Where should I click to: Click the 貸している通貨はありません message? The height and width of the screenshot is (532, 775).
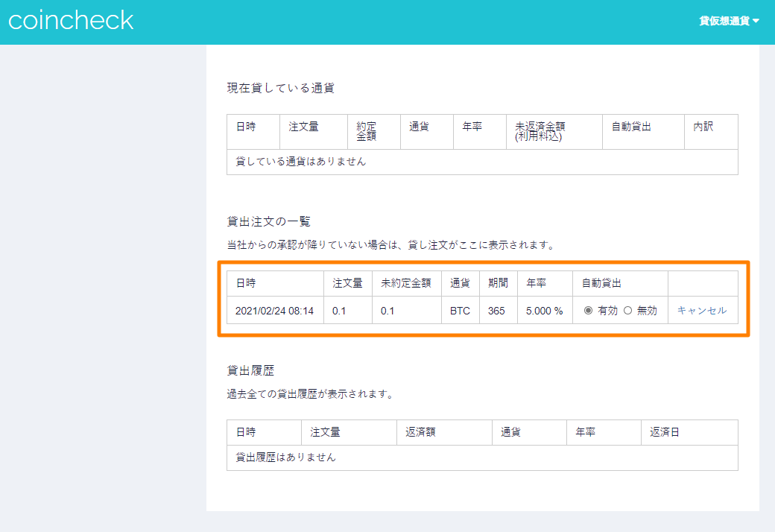point(300,162)
